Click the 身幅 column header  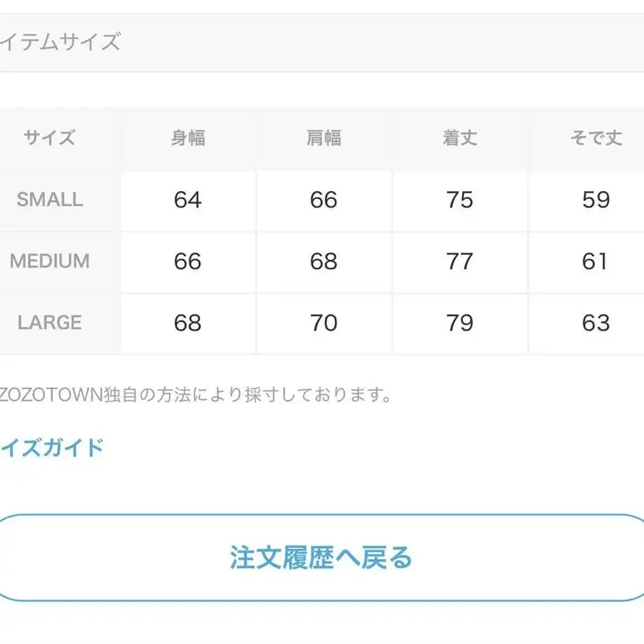(188, 138)
